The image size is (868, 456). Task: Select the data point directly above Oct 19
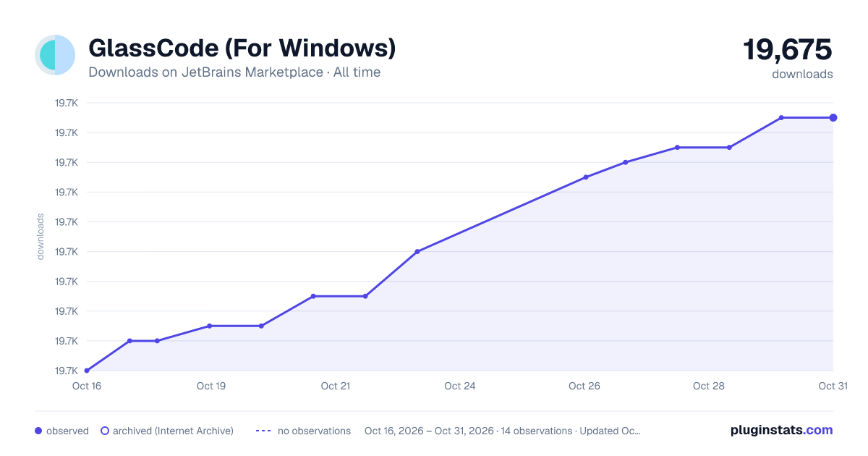coord(210,326)
